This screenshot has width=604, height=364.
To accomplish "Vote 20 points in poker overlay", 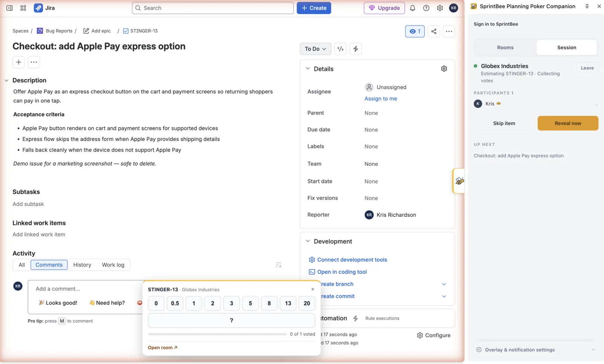I will click(307, 303).
